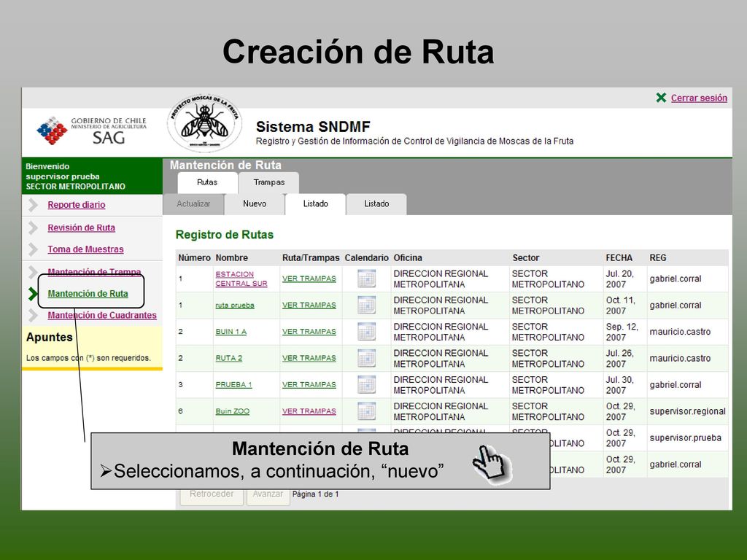Open calendar icon in BUIN 1 A row
This screenshot has height=560, width=747.
(366, 332)
